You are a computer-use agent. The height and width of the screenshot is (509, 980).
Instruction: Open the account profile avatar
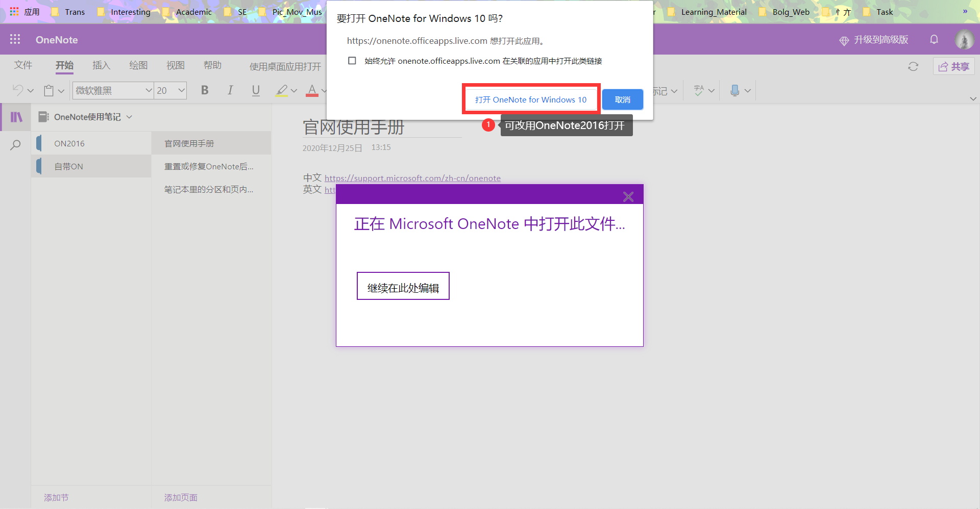(964, 39)
